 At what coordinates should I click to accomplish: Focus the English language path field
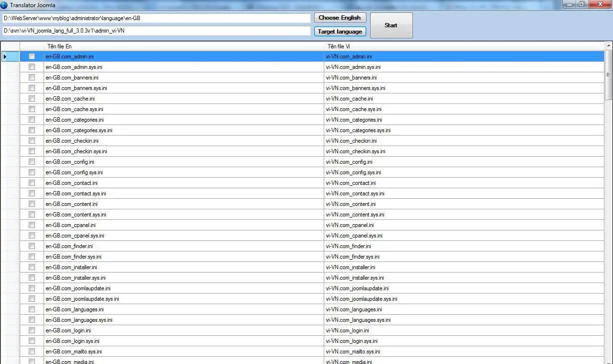[156, 18]
